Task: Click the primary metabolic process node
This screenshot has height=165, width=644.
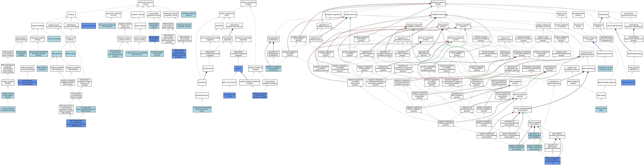Action: 426,39
